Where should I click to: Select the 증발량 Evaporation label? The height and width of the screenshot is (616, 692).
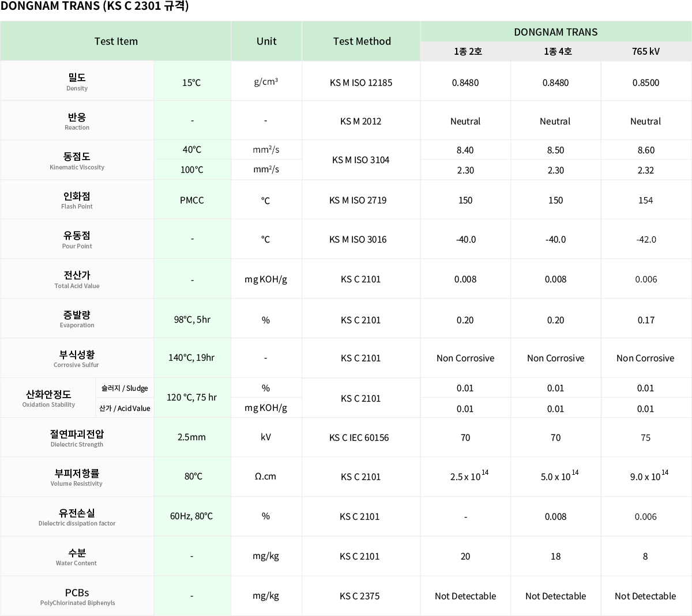77,319
